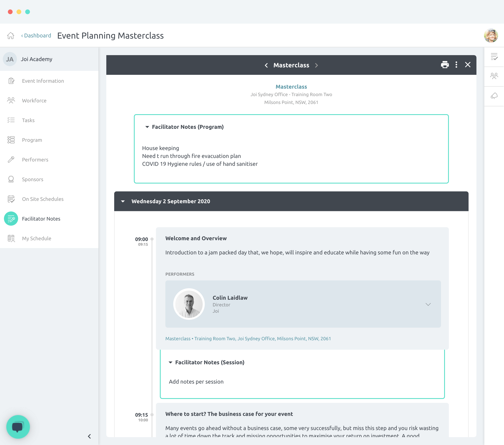Collapse the left sidebar with arrow

click(89, 436)
